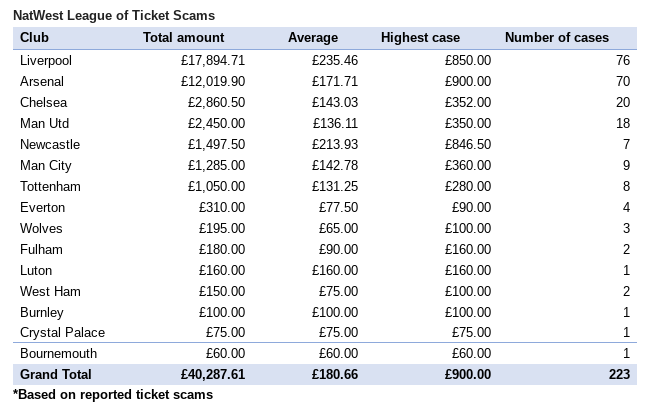The image size is (653, 403).
Task: Click the Highest case column header
Action: (420, 38)
